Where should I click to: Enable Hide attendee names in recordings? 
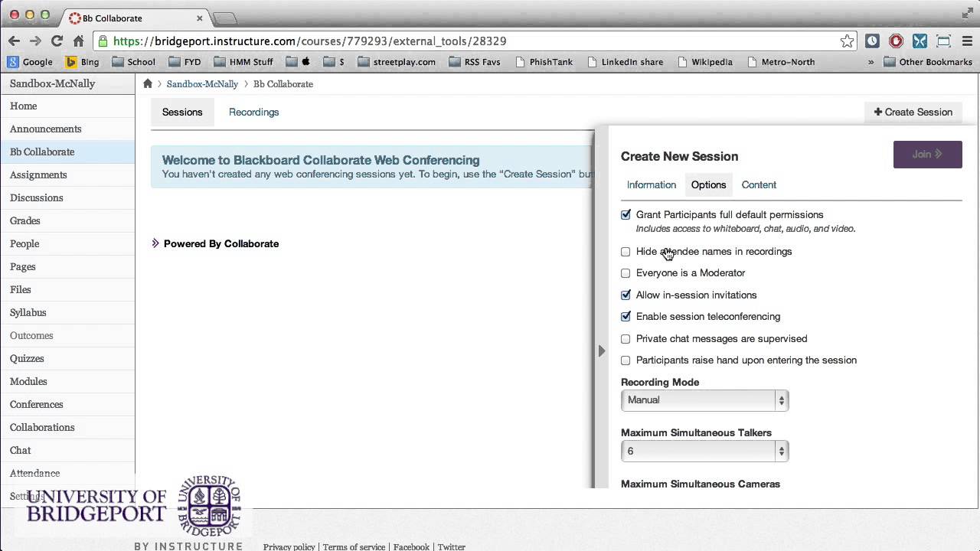pyautogui.click(x=626, y=252)
